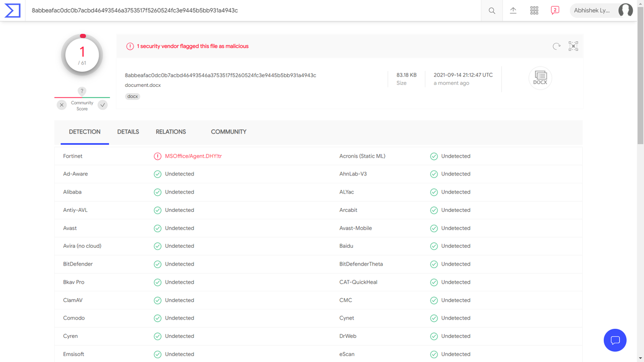The image size is (644, 362).
Task: Click the red alert icon in the banner
Action: coord(130,46)
